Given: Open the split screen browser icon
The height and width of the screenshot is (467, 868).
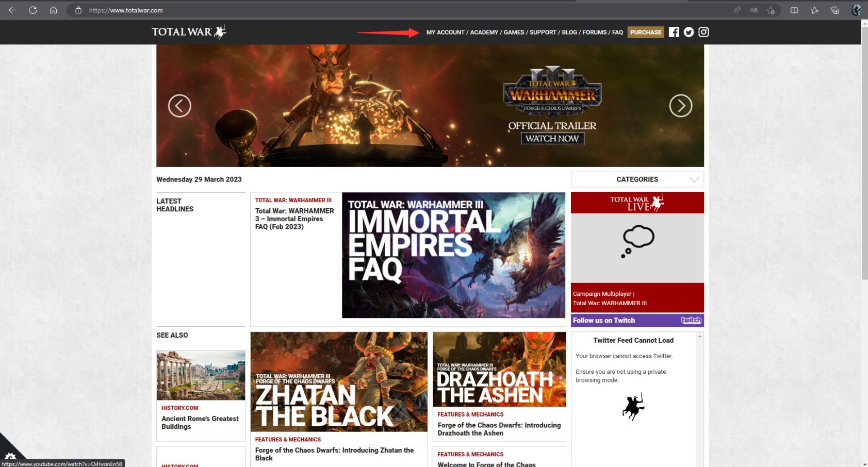Looking at the screenshot, I should point(794,10).
